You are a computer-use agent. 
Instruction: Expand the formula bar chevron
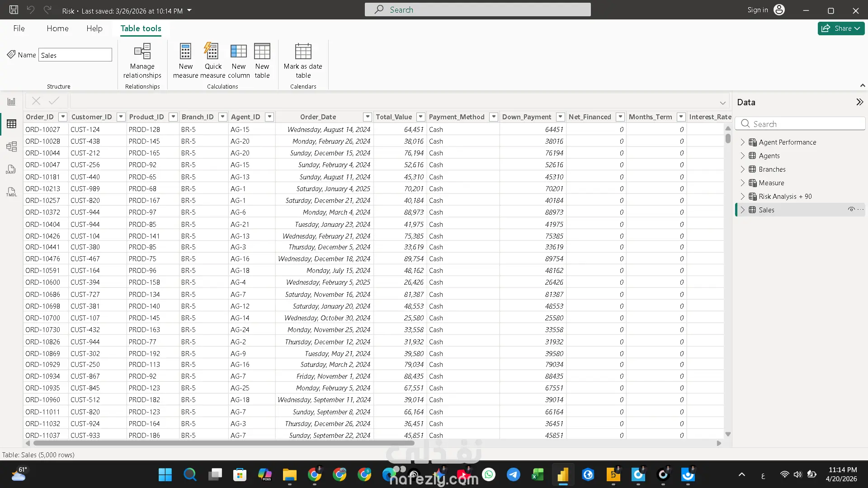(x=722, y=103)
